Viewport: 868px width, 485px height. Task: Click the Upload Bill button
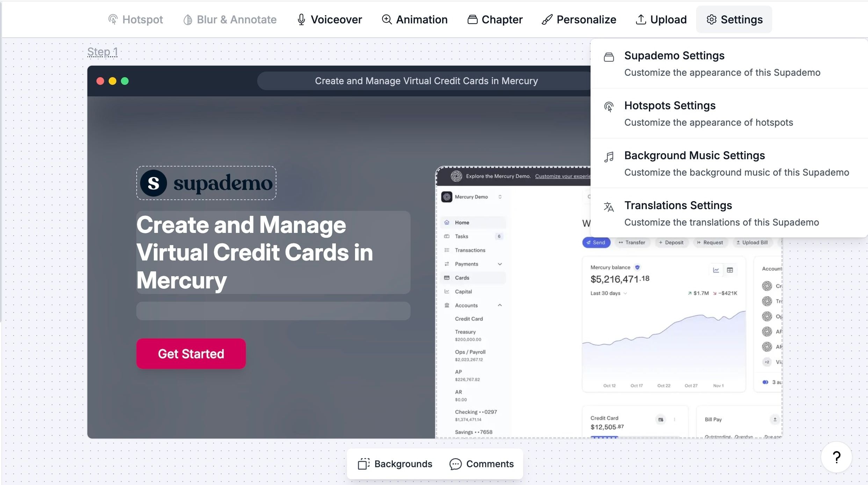tap(752, 242)
